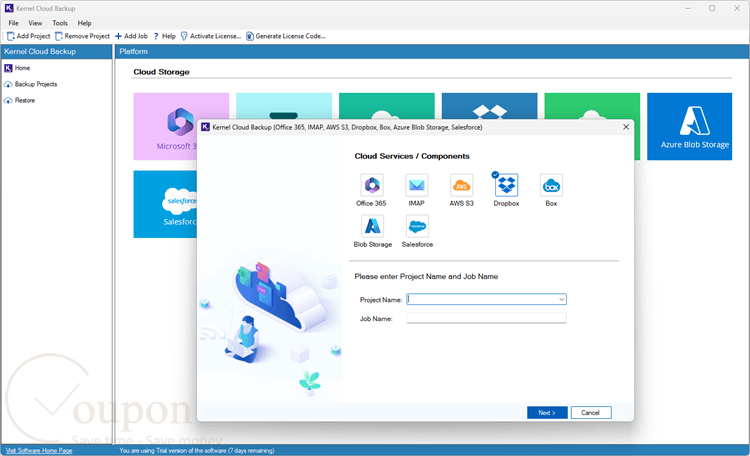750x456 pixels.
Task: Focus the Job Name input field
Action: [486, 318]
